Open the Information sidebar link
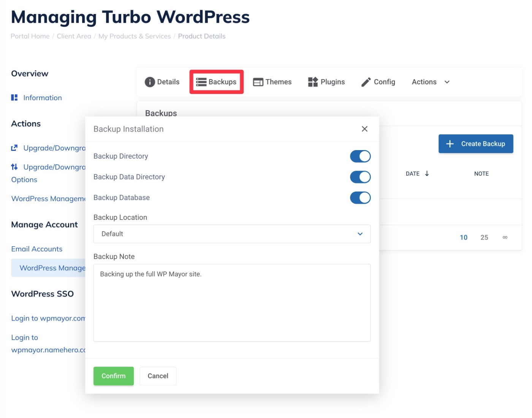 (x=43, y=98)
